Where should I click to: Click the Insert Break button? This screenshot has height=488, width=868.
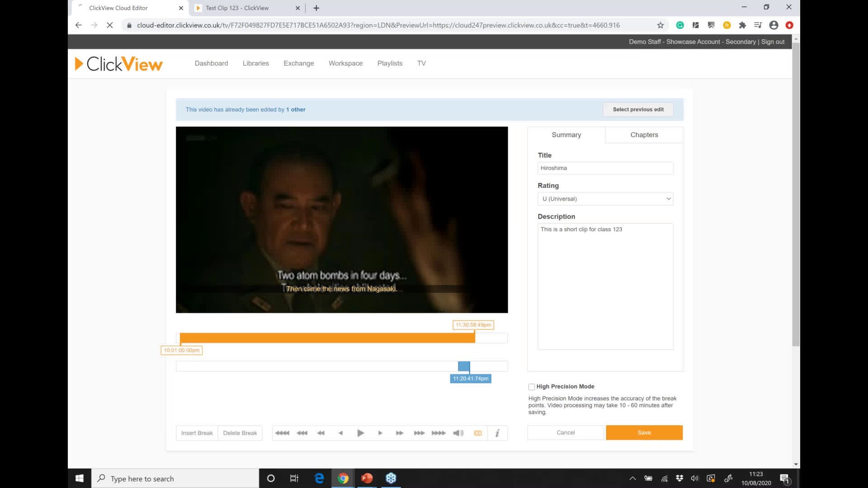[197, 433]
